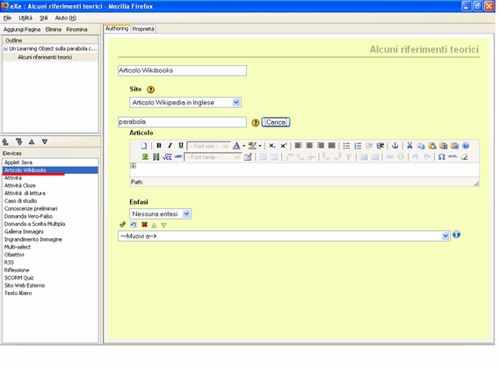Insert ordered numbered list
The width and height of the screenshot is (500, 370).
(x=358, y=146)
